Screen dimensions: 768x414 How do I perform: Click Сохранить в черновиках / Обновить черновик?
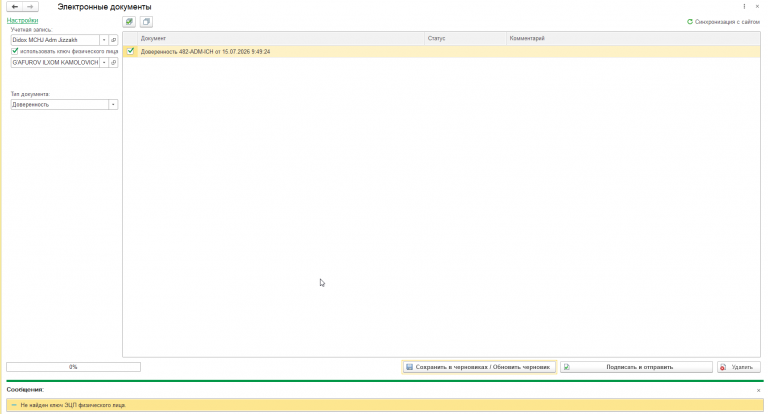[x=479, y=367]
